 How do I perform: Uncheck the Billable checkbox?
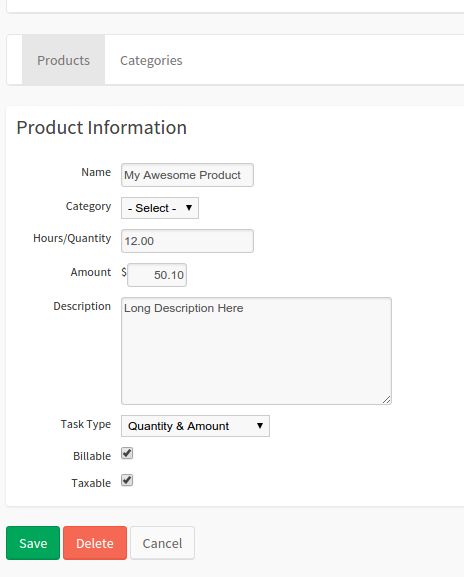click(127, 453)
